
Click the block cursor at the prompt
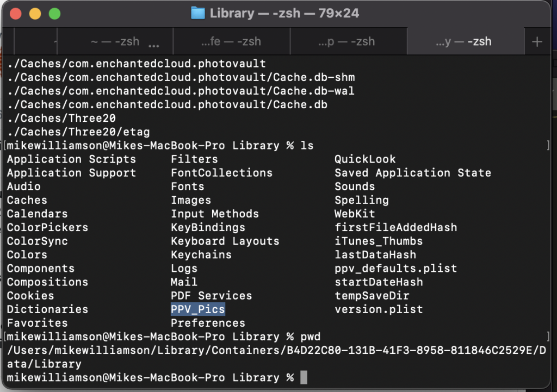[304, 377]
